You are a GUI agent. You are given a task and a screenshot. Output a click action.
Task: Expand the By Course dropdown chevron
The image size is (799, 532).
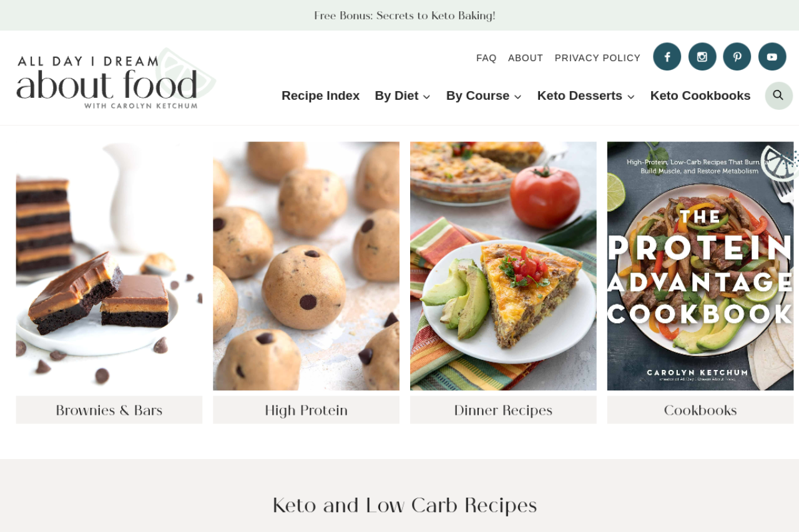pyautogui.click(x=517, y=97)
